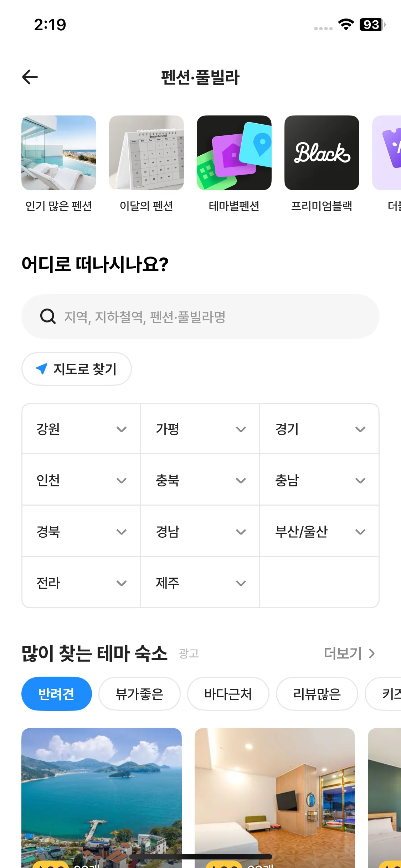Screen dimensions: 401x868
Task: Tap the magnifier search icon
Action: [48, 316]
